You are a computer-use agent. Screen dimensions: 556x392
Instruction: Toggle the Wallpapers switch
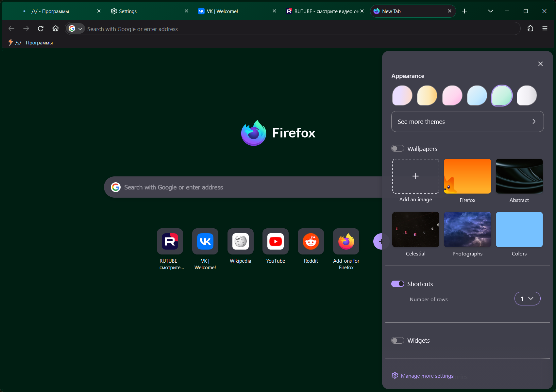coord(398,149)
